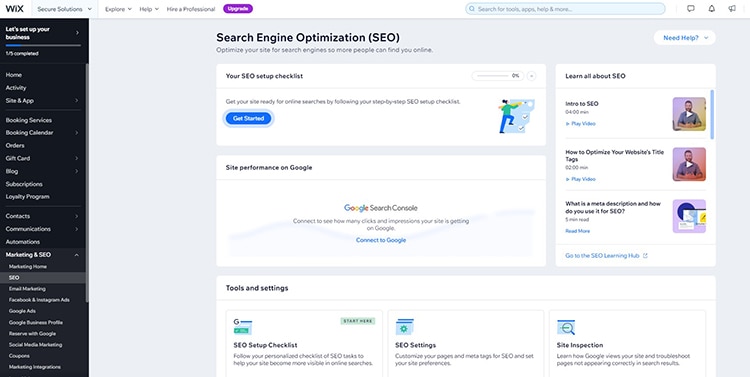750x377 pixels.
Task: Go to the SEO Learning Hub link
Action: (602, 256)
